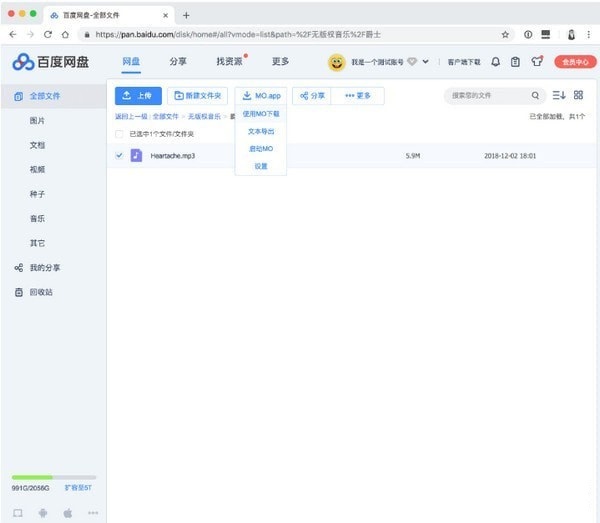Open the MO.app download dropdown
The image size is (600, 523).
(x=261, y=96)
